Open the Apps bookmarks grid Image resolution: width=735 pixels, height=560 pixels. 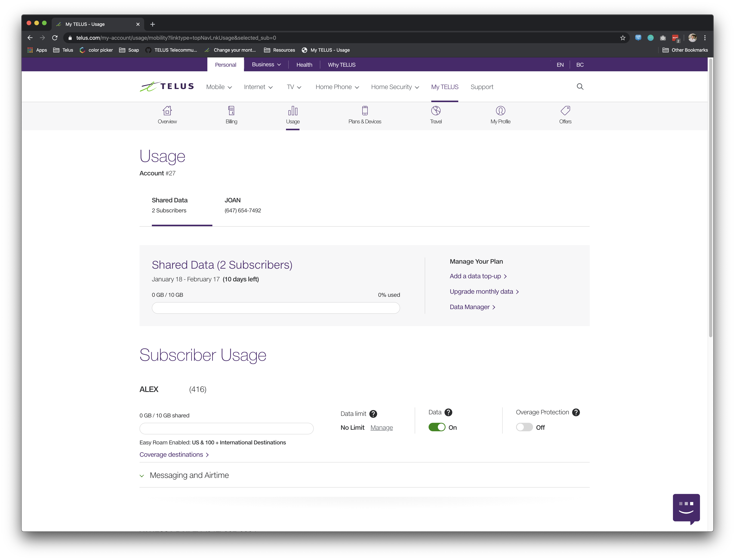[x=37, y=50]
